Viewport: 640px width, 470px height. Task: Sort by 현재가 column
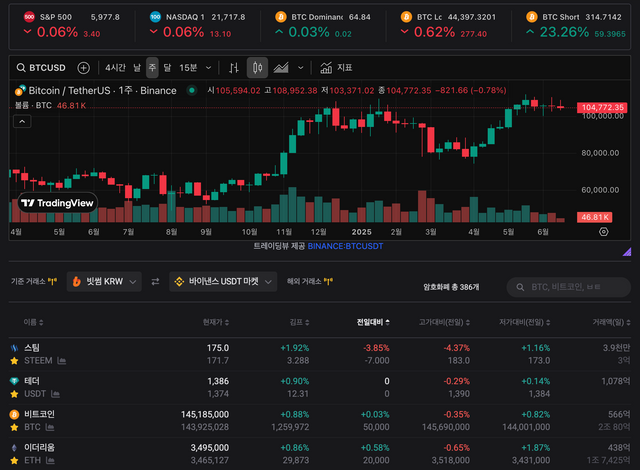[216, 322]
